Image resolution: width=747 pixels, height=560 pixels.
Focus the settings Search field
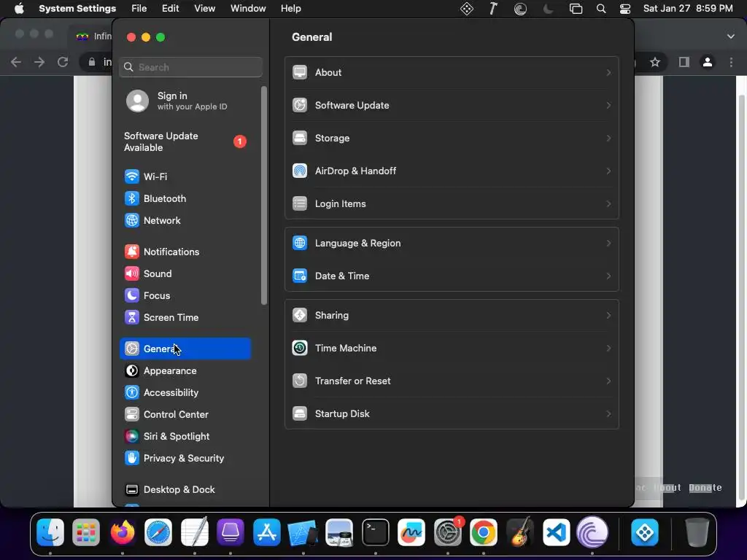click(190, 67)
